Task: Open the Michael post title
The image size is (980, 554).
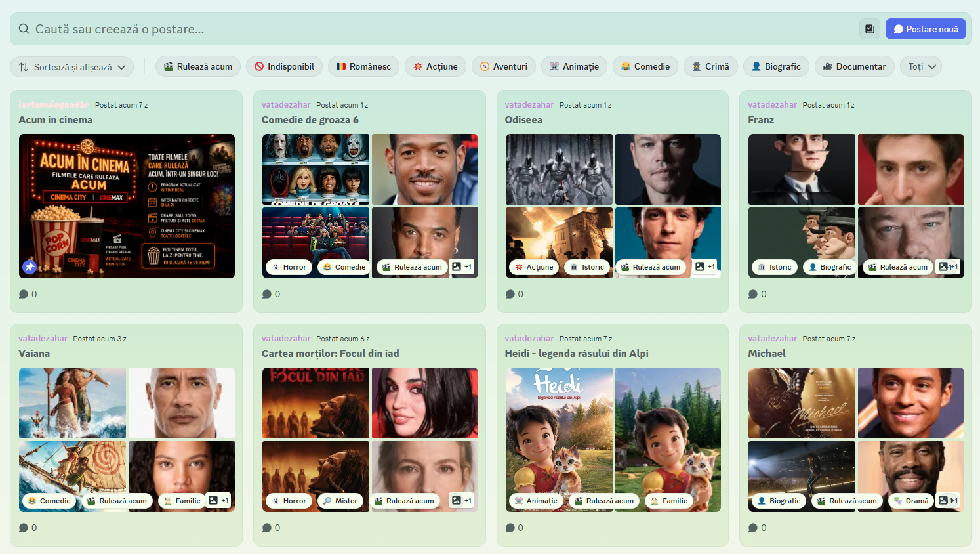Action: point(767,354)
